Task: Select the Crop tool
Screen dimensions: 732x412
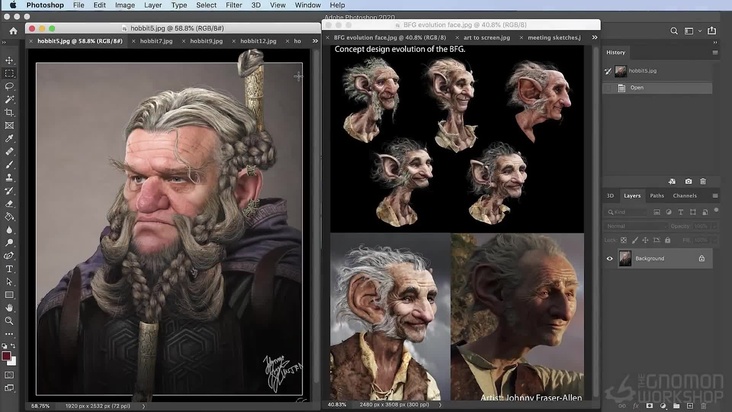Action: tap(9, 112)
